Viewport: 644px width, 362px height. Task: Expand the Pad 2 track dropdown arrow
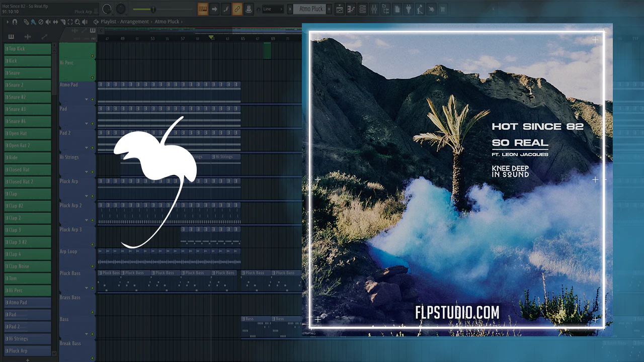coord(87,148)
